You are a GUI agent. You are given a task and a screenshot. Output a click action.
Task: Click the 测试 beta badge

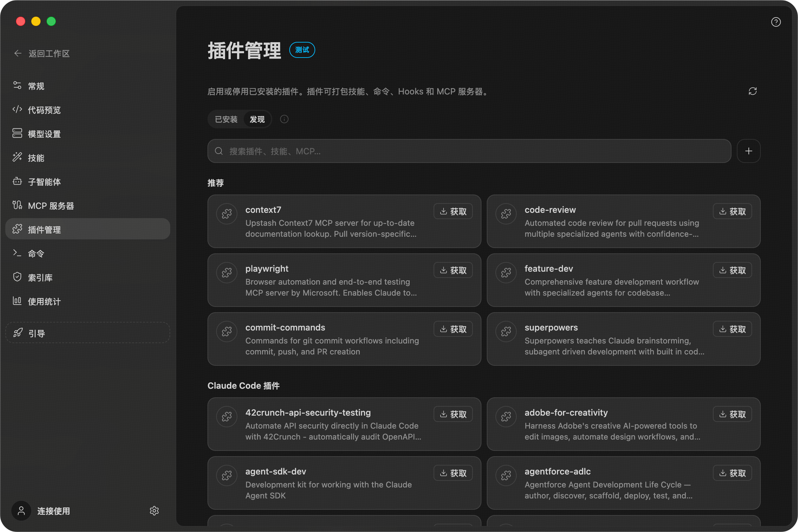[x=302, y=50]
